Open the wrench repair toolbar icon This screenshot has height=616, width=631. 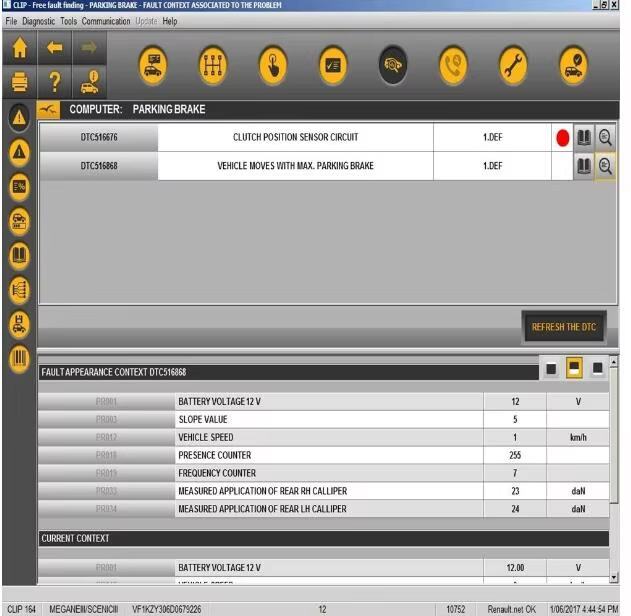(513, 65)
